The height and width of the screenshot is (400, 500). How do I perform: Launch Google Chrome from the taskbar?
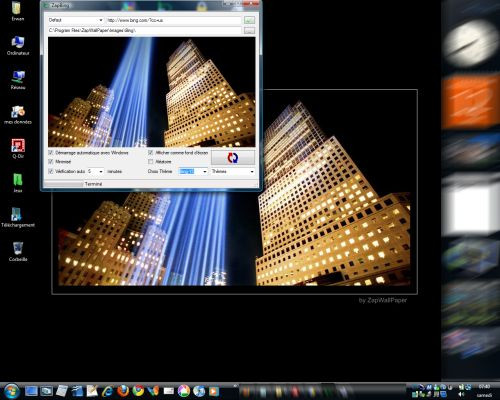point(138,391)
